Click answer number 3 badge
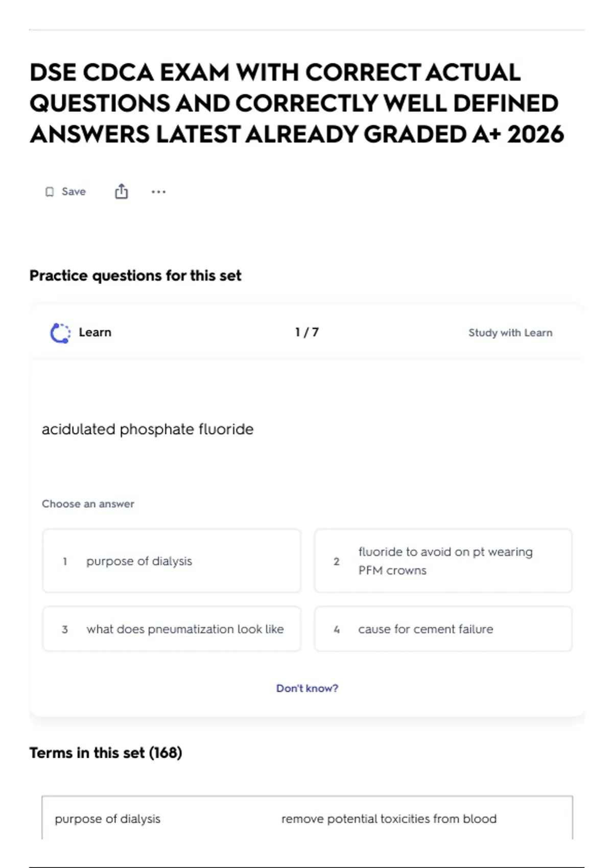Image resolution: width=613 pixels, height=868 pixels. pos(65,630)
